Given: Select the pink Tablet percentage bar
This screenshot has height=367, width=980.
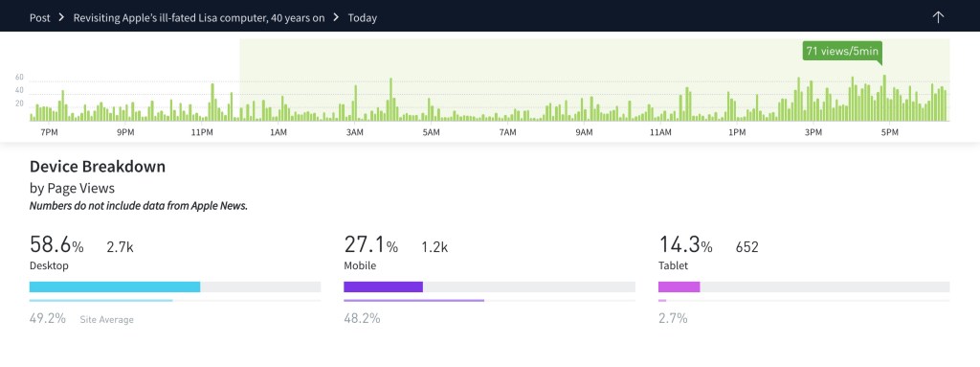Looking at the screenshot, I should (679, 287).
